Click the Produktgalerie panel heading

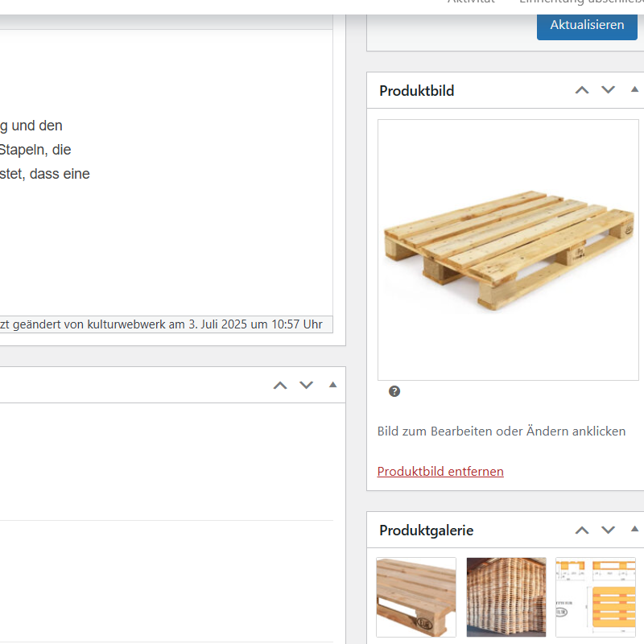[427, 530]
